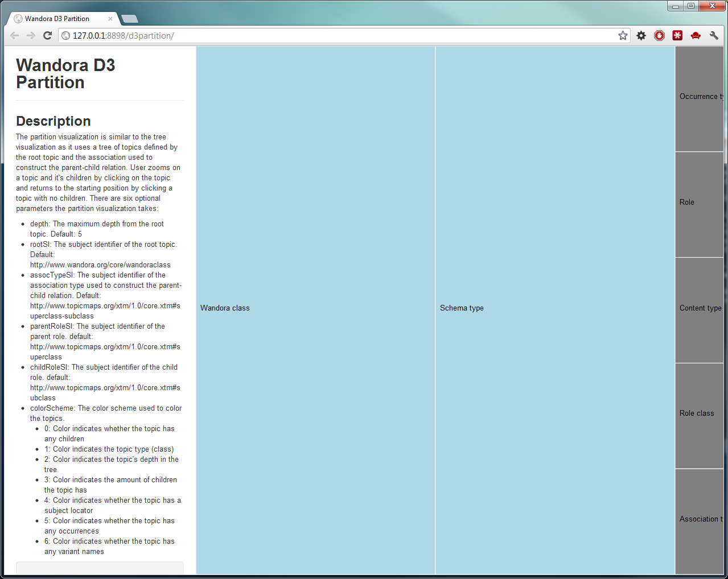Zoom into the Role segment
The width and height of the screenshot is (728, 579).
699,202
